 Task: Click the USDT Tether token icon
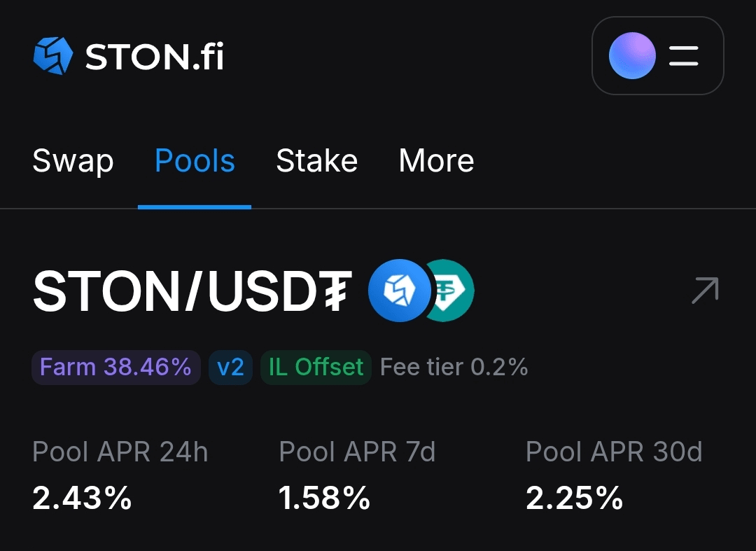(451, 291)
